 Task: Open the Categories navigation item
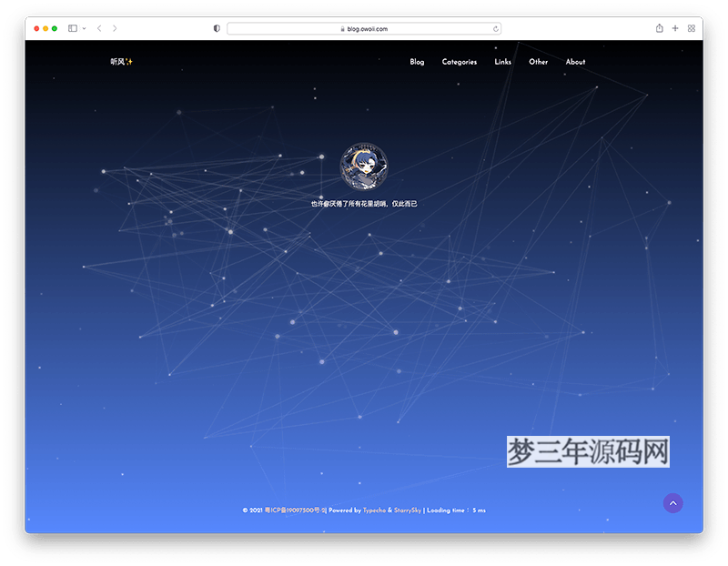459,62
